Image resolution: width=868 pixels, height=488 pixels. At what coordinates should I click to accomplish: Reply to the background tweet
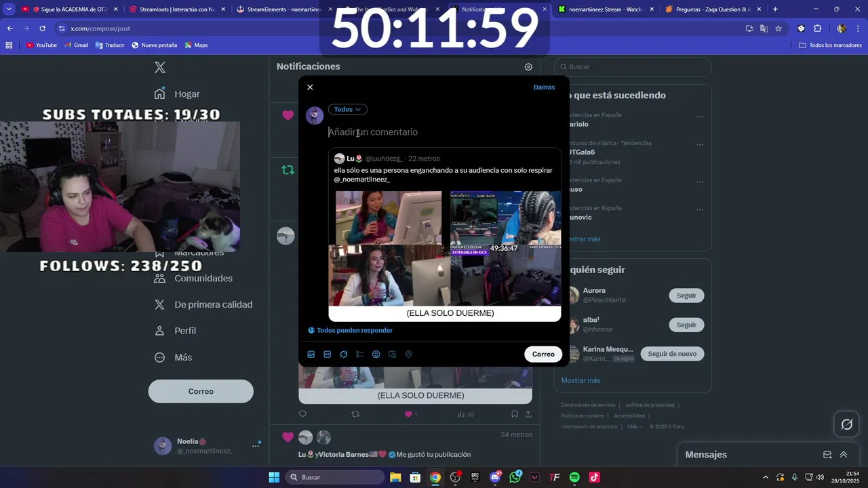pyautogui.click(x=302, y=414)
